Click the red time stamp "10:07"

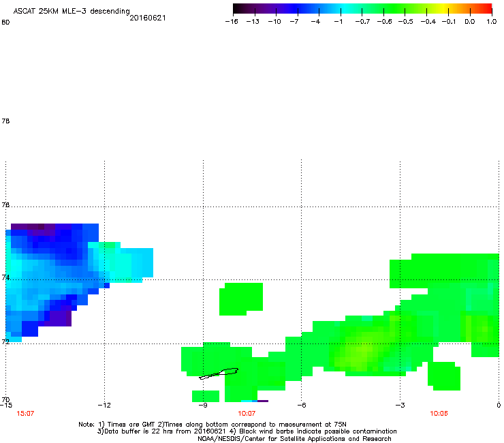pos(247,414)
